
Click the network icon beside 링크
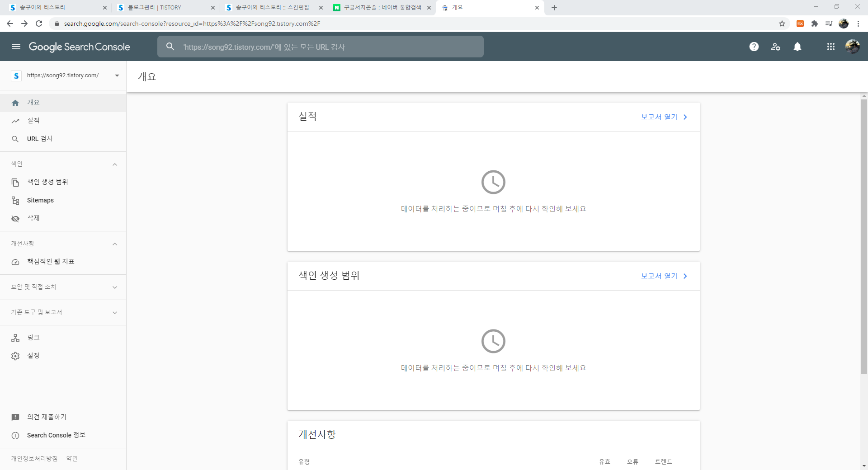[x=15, y=338]
